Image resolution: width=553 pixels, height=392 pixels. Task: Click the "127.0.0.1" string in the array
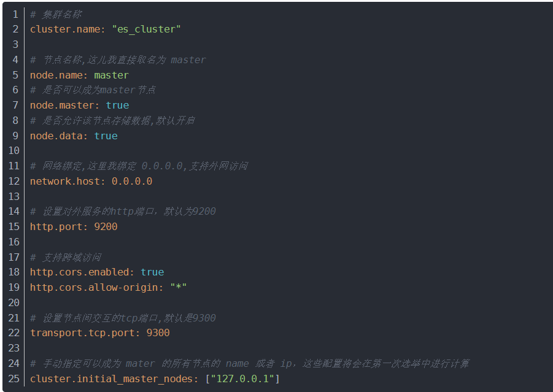pyautogui.click(x=242, y=379)
